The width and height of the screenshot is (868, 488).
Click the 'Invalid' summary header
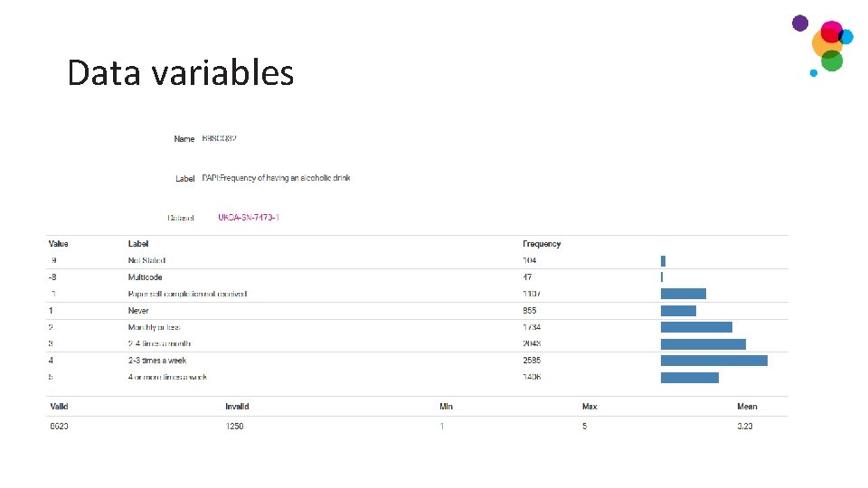point(237,406)
